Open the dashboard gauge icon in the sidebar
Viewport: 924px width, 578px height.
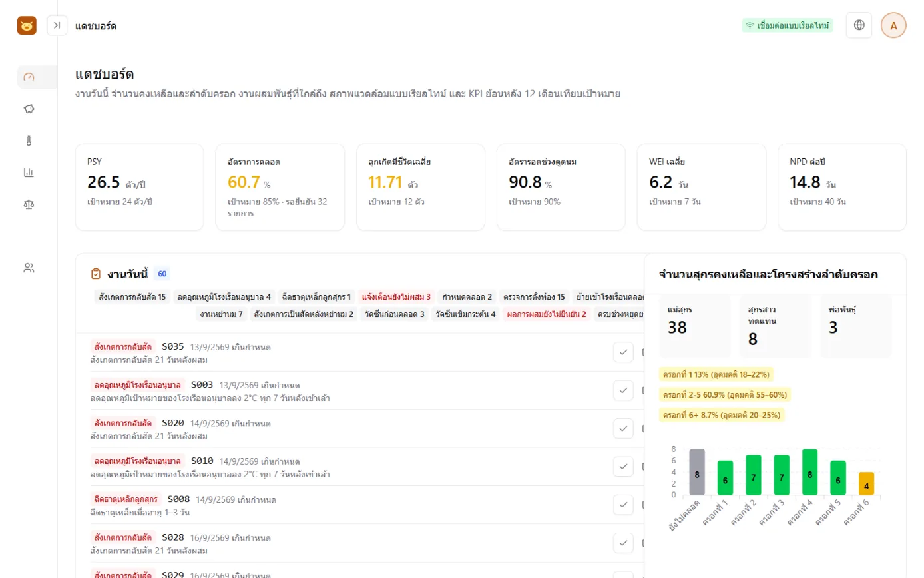pyautogui.click(x=29, y=77)
